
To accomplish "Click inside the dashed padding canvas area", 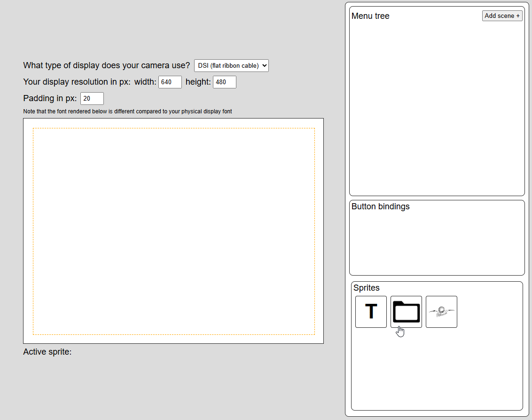I will [173, 231].
